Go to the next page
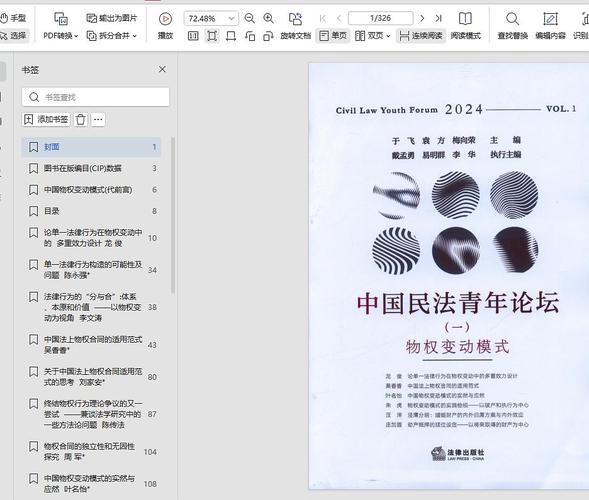589x500 pixels. (422, 18)
